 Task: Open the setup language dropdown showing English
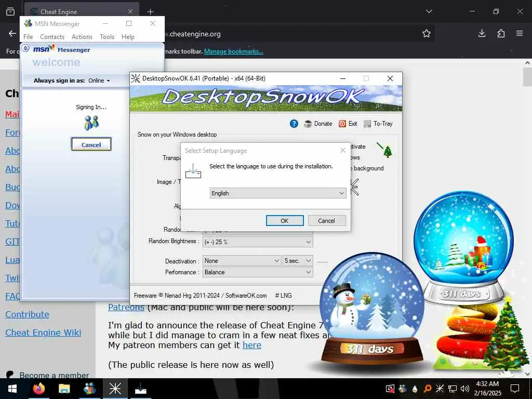(278, 193)
